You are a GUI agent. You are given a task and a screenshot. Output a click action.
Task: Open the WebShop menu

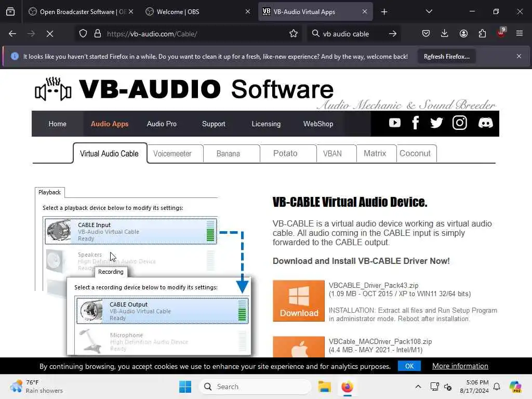click(318, 124)
